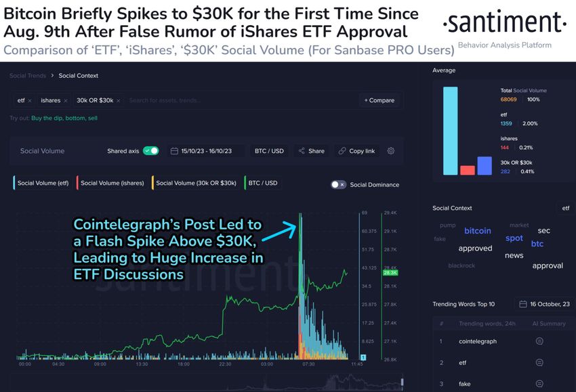The width and height of the screenshot is (576, 392).
Task: Open the chart settings gear icon
Action: tap(391, 151)
